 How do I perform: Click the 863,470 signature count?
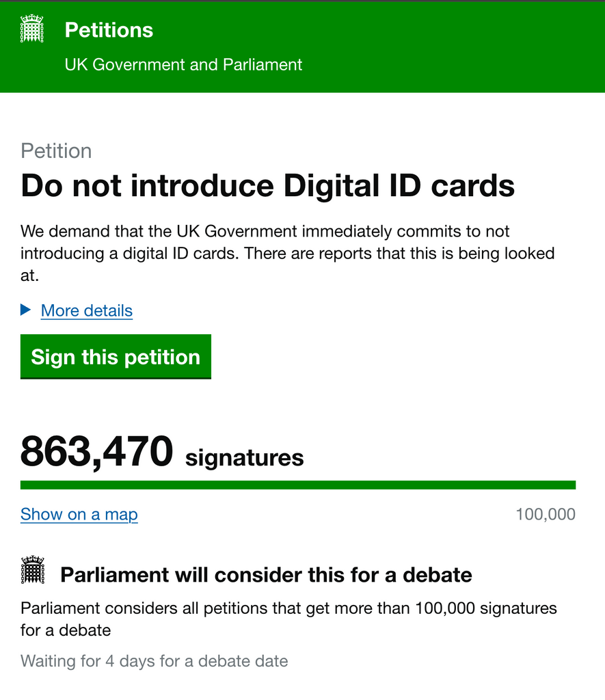click(x=96, y=452)
